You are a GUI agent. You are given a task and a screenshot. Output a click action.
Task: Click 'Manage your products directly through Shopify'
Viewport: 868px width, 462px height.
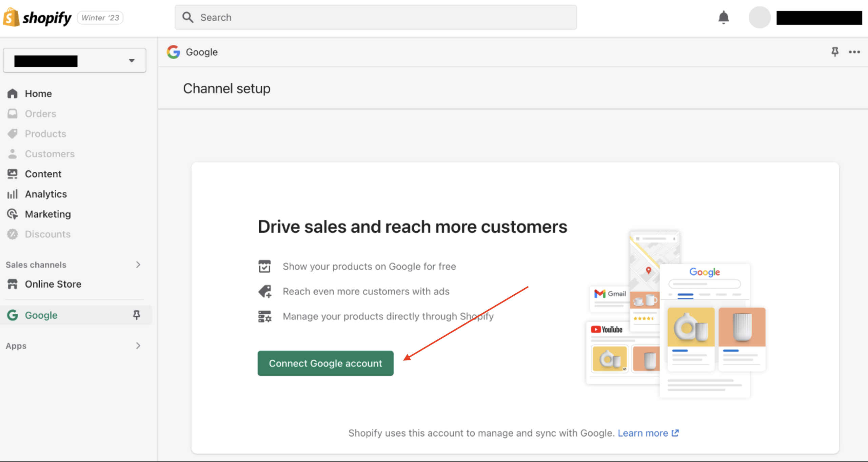pyautogui.click(x=388, y=316)
